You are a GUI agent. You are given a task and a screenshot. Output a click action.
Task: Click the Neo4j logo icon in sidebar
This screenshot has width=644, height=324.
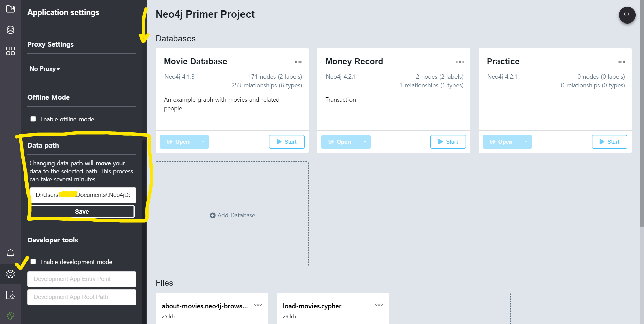coord(10,316)
